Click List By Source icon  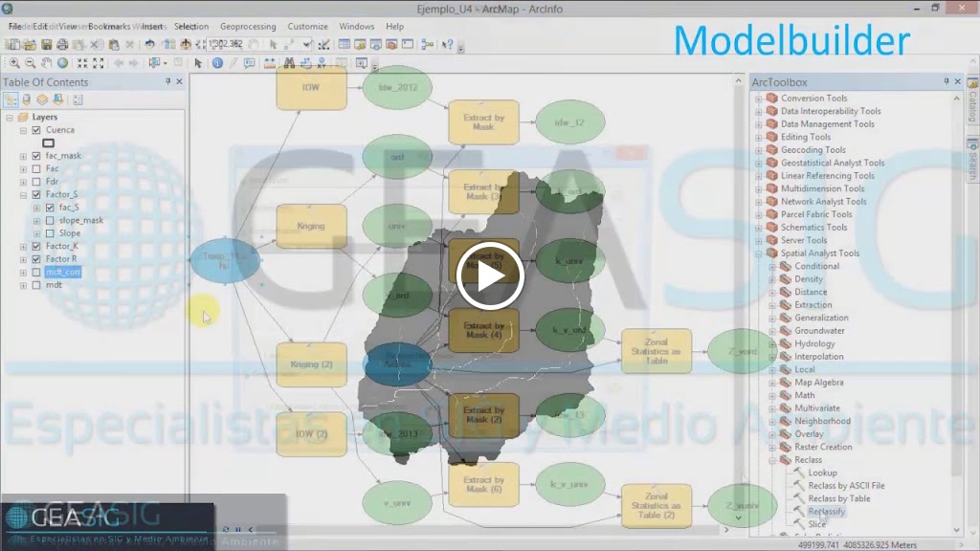(x=26, y=99)
